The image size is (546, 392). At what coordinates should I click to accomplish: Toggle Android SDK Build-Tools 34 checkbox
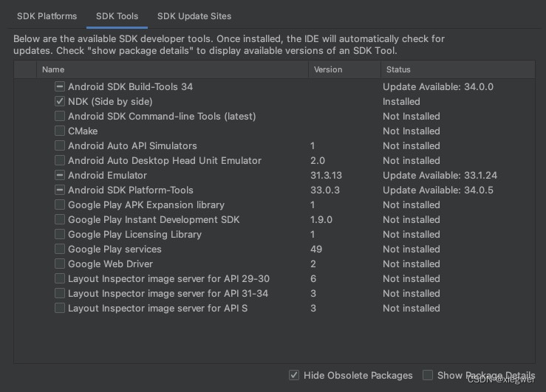[60, 86]
